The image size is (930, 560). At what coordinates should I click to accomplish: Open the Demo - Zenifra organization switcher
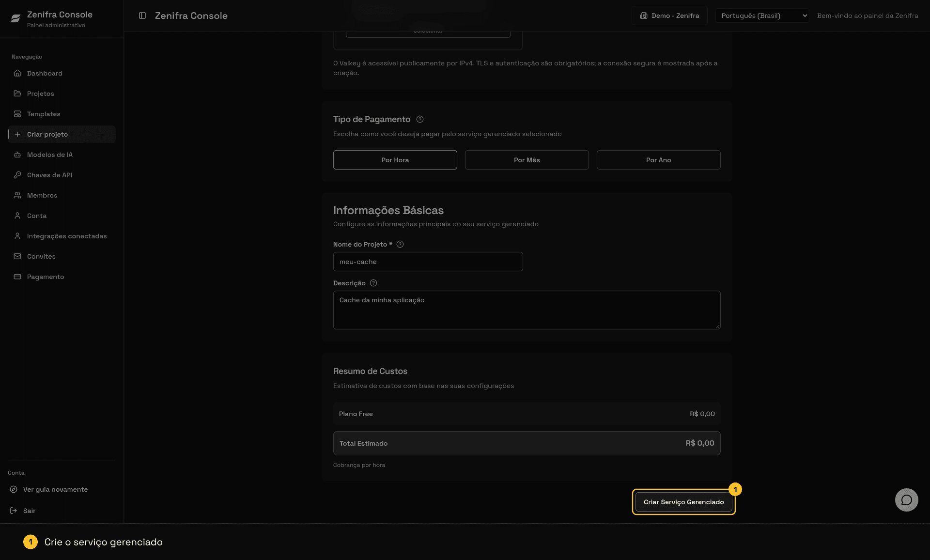(x=669, y=16)
